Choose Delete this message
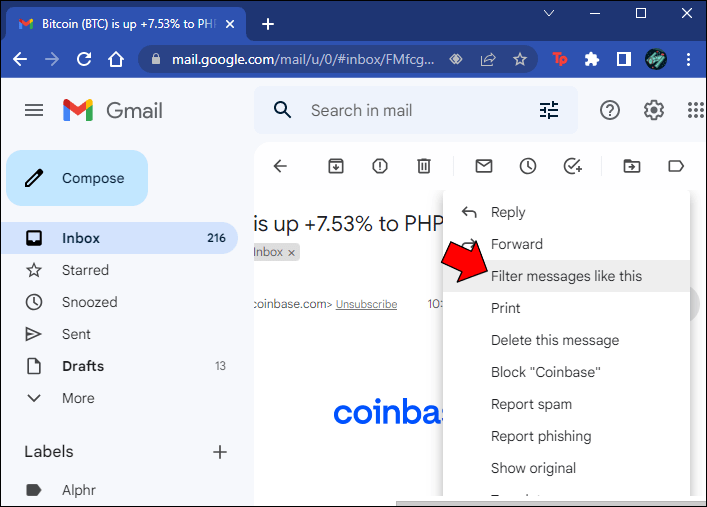Viewport: 707px width, 507px height. click(566, 340)
